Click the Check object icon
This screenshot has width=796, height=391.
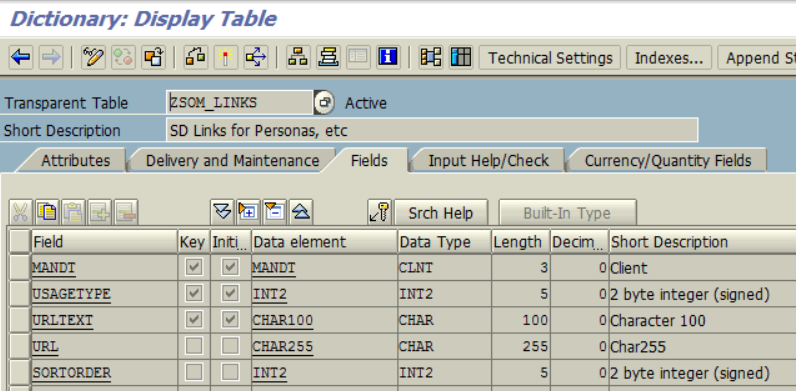point(195,57)
